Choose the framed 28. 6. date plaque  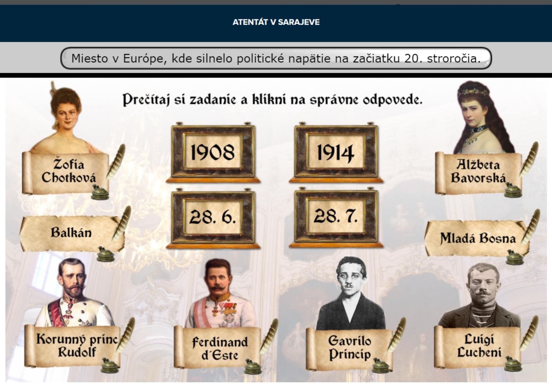213,218
